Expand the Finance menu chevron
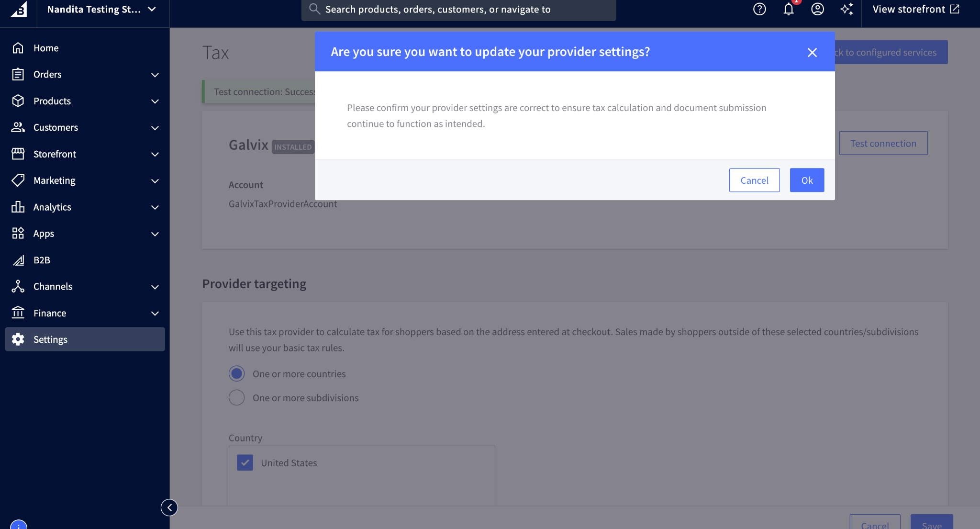 coord(155,313)
